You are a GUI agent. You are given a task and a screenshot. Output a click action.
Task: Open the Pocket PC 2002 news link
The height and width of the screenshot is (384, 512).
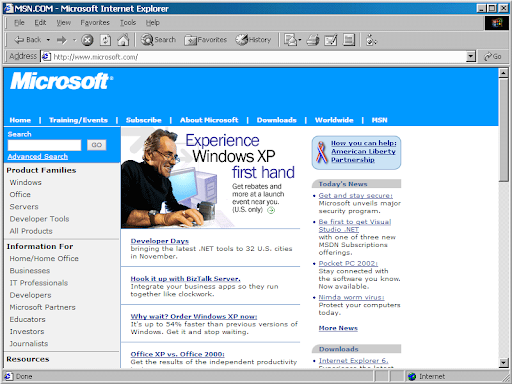(x=348, y=263)
